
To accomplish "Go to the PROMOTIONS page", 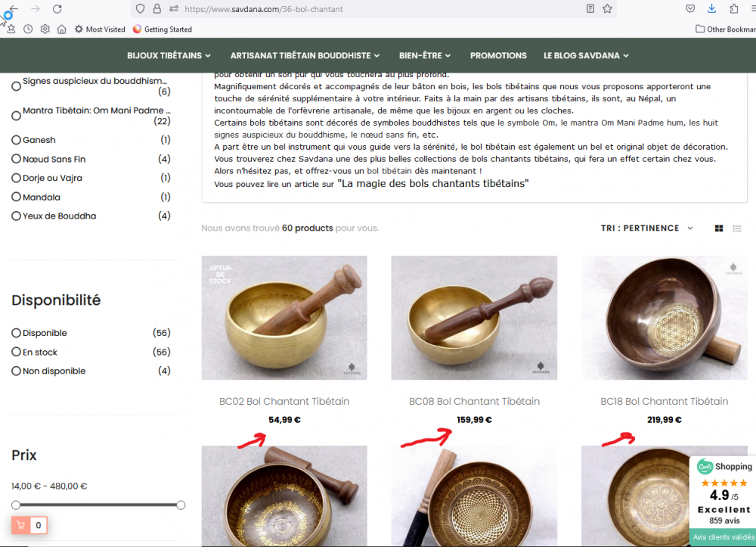I will click(498, 55).
